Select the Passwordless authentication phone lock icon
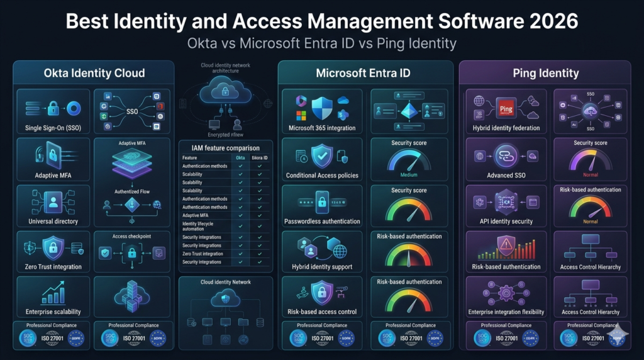The height and width of the screenshot is (360, 644). 322,202
